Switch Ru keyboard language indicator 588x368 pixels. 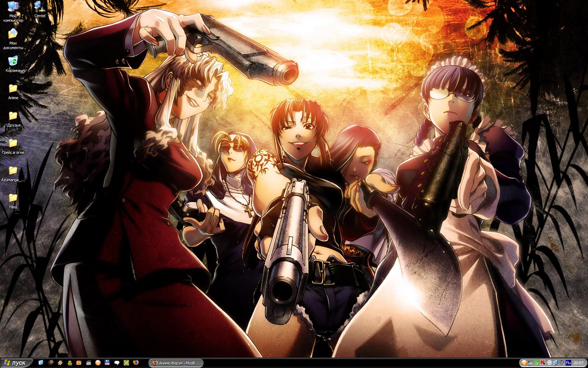point(568,363)
